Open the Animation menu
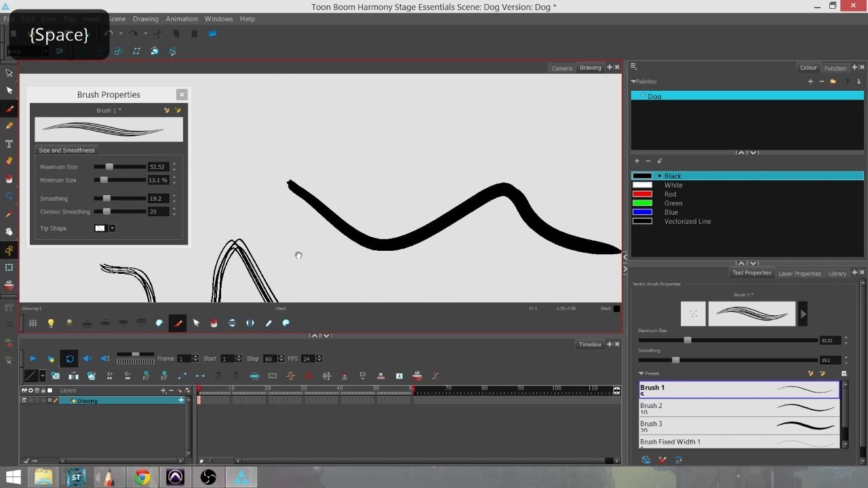868x488 pixels. tap(182, 19)
